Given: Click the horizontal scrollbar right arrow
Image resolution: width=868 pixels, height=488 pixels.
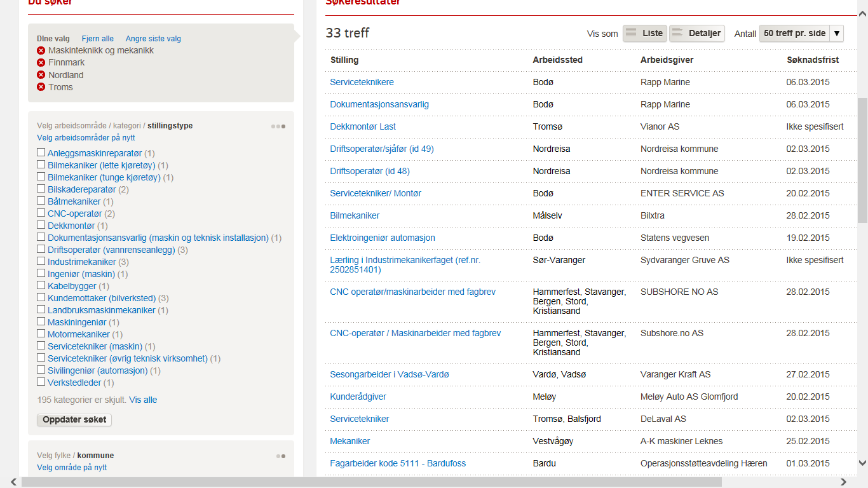Looking at the screenshot, I should click(844, 482).
